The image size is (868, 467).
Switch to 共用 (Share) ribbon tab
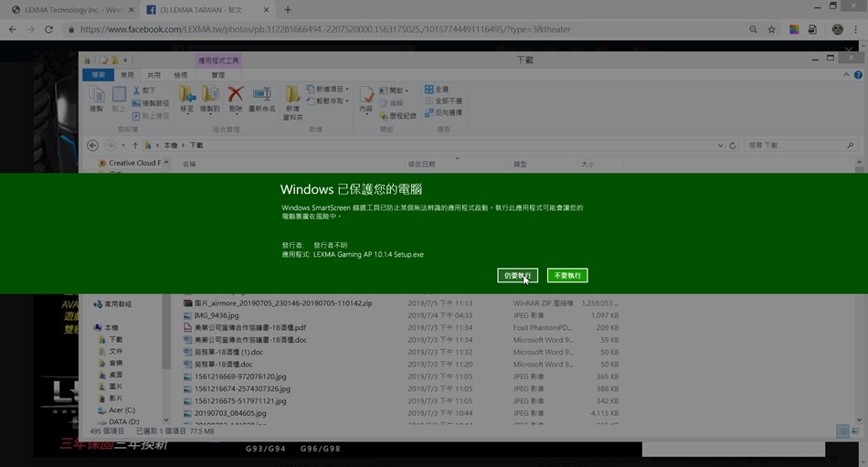pyautogui.click(x=153, y=75)
